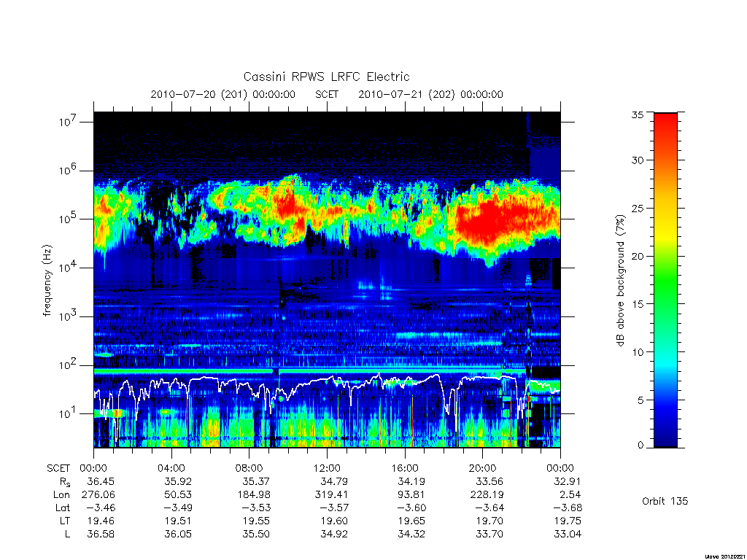
Task: Select the 04:00 SCET time tick label
Action: [171, 468]
